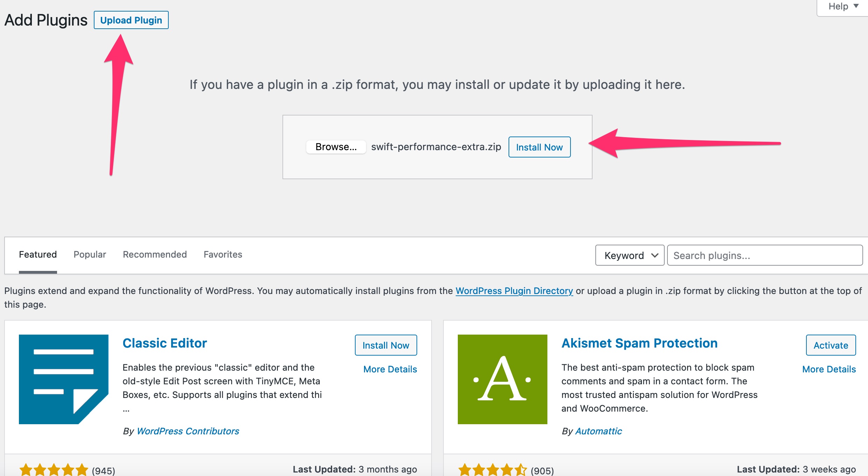Click the Classic Editor plugin icon
Viewport: 868px width, 476px height.
point(64,379)
